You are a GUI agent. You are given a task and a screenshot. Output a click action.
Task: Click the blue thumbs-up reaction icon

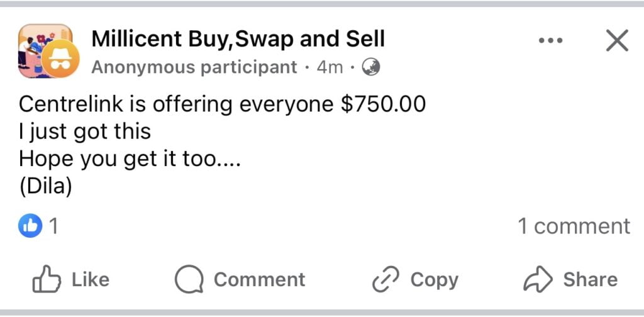30,226
